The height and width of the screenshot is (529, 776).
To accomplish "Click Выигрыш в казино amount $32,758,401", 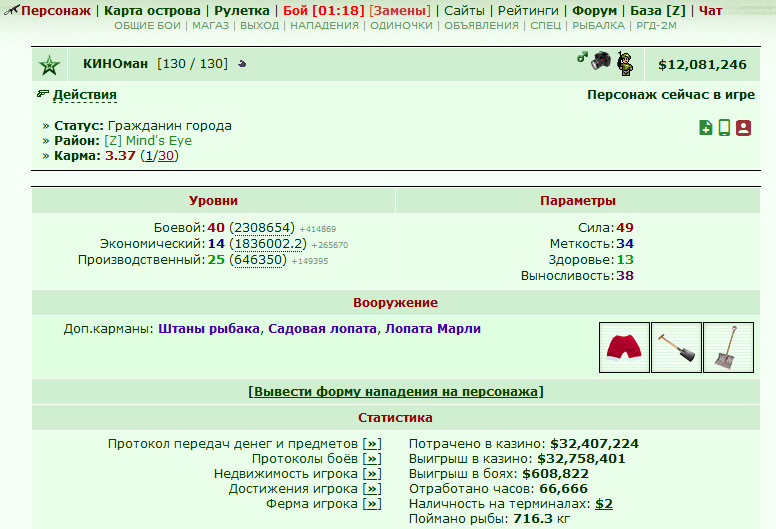I will [582, 459].
